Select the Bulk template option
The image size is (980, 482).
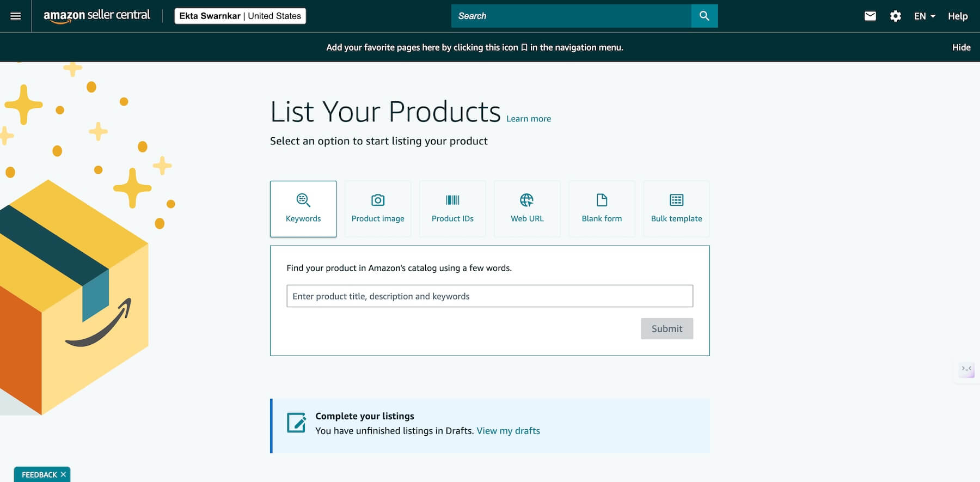tap(676, 209)
